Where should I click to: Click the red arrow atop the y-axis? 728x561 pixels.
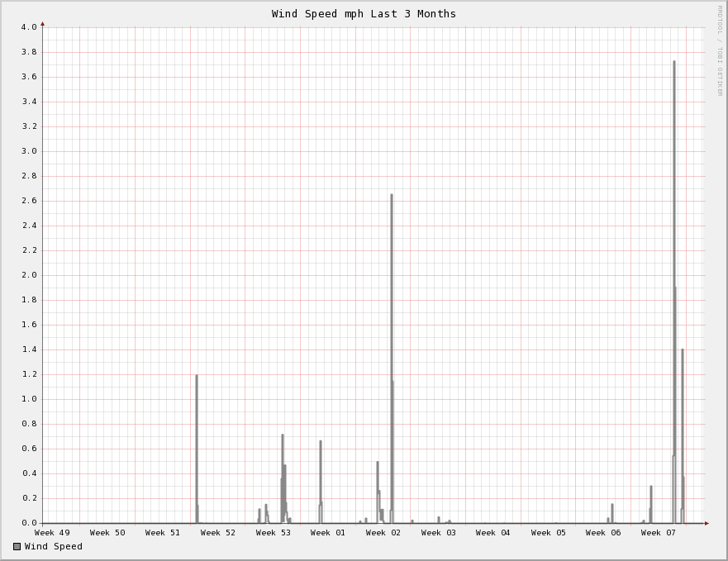pyautogui.click(x=43, y=24)
